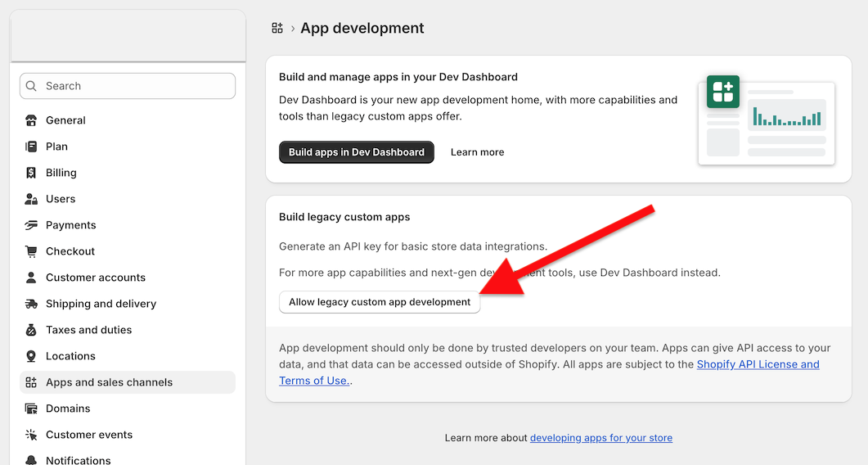Click the Shipping and delivery truck icon
Image resolution: width=868 pixels, height=465 pixels.
click(31, 304)
